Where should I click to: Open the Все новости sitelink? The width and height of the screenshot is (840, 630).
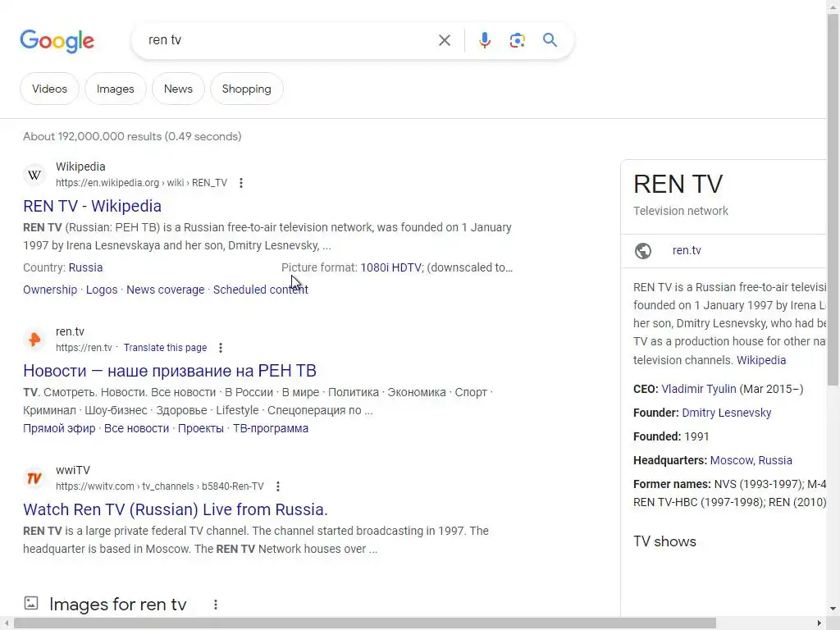point(137,428)
